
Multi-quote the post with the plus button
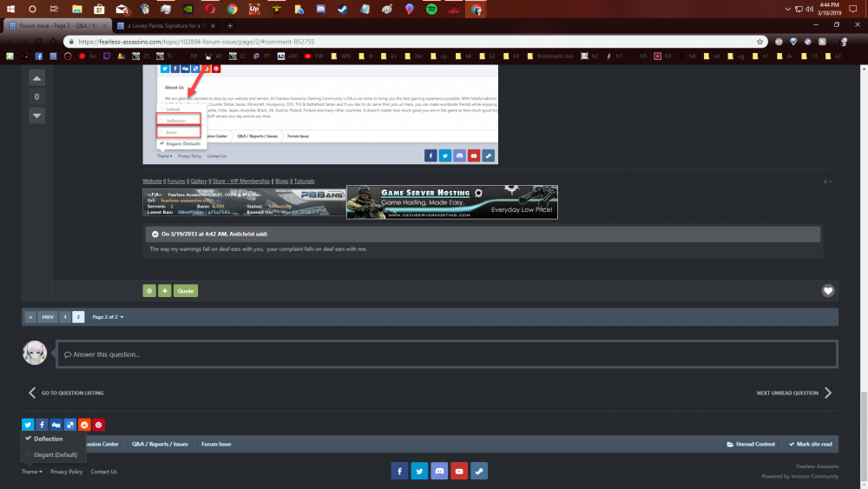tap(164, 291)
